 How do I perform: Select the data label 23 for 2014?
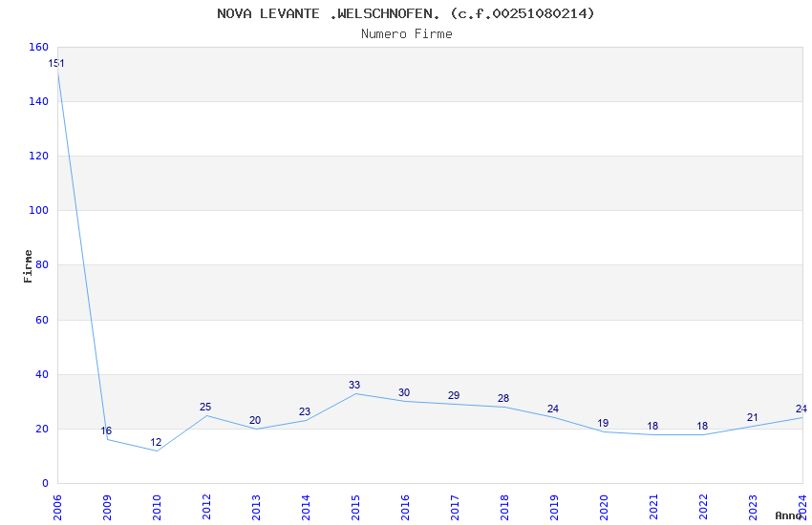coord(305,411)
